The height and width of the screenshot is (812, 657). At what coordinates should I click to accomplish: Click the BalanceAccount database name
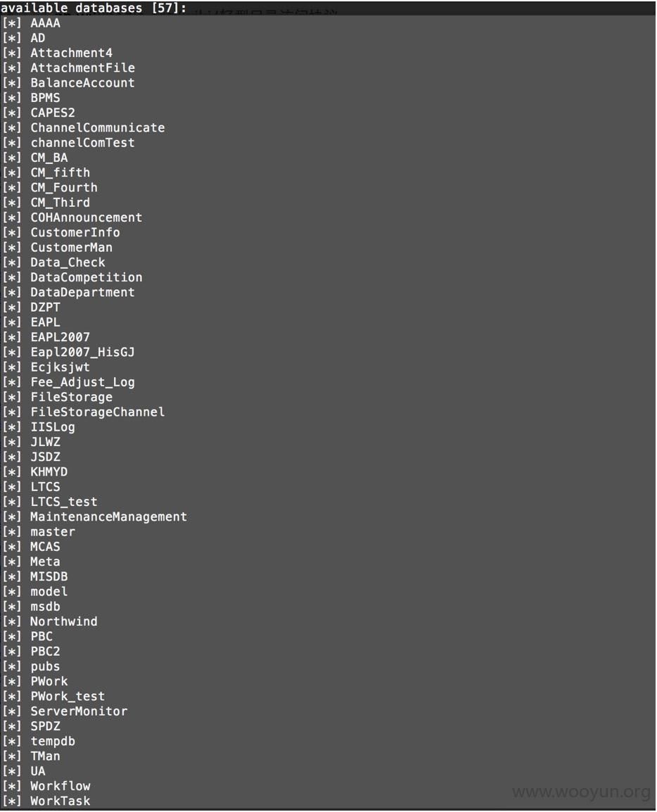point(82,83)
